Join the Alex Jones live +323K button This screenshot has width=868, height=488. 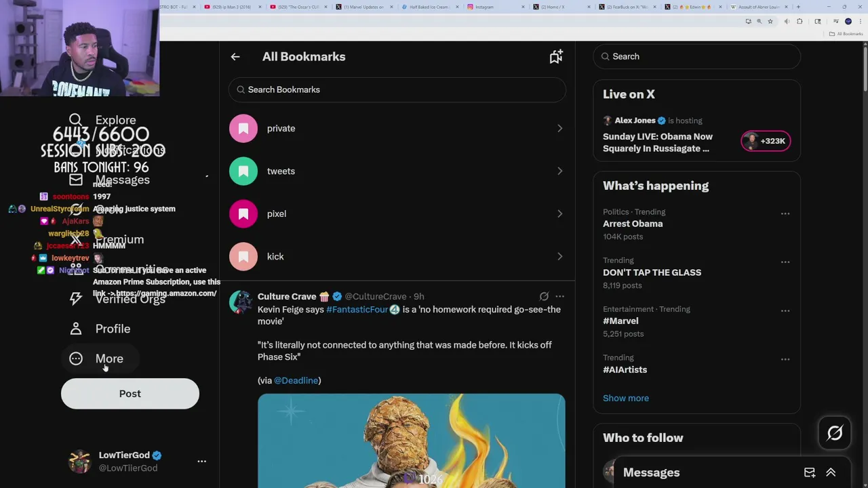click(766, 141)
